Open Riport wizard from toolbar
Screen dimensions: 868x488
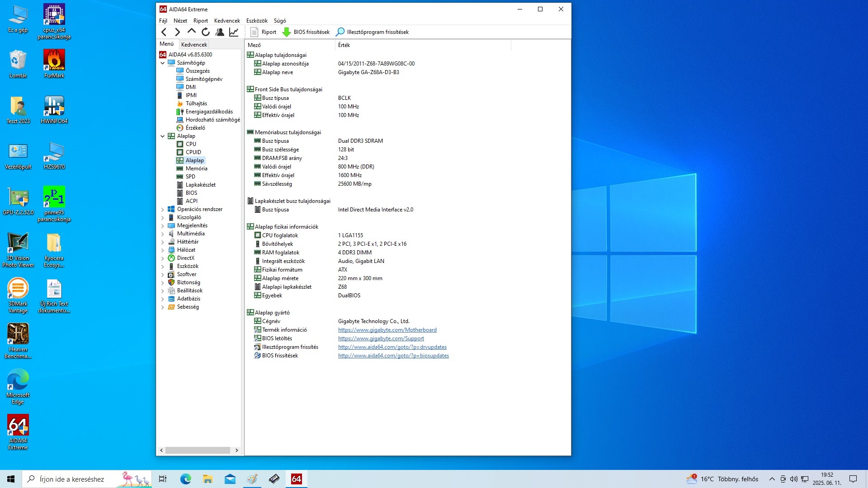(x=263, y=32)
